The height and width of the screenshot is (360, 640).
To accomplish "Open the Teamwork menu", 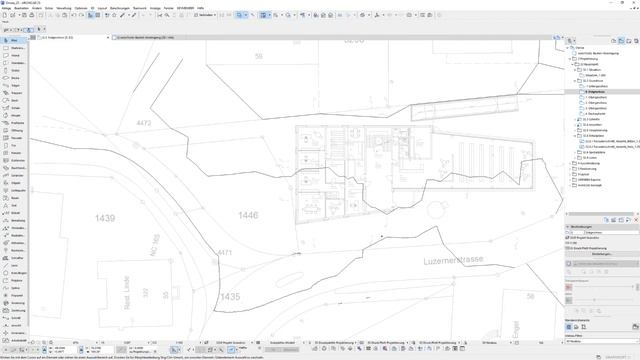I will 140,8.
